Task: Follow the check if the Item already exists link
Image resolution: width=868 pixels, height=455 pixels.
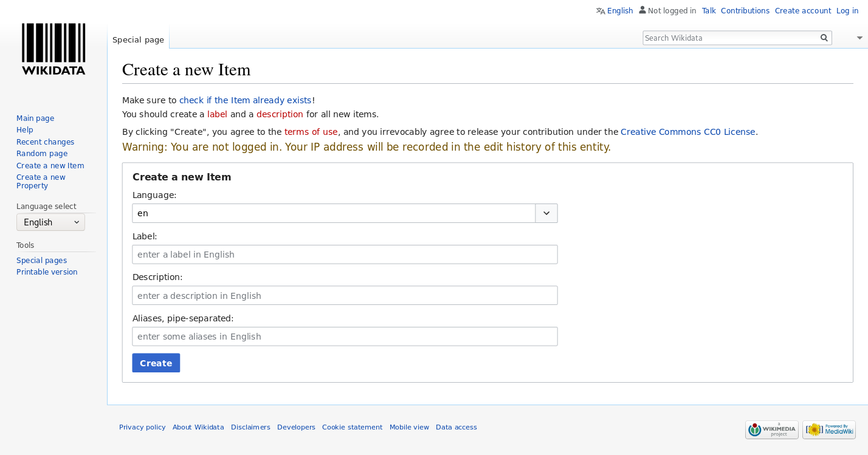Action: click(245, 100)
